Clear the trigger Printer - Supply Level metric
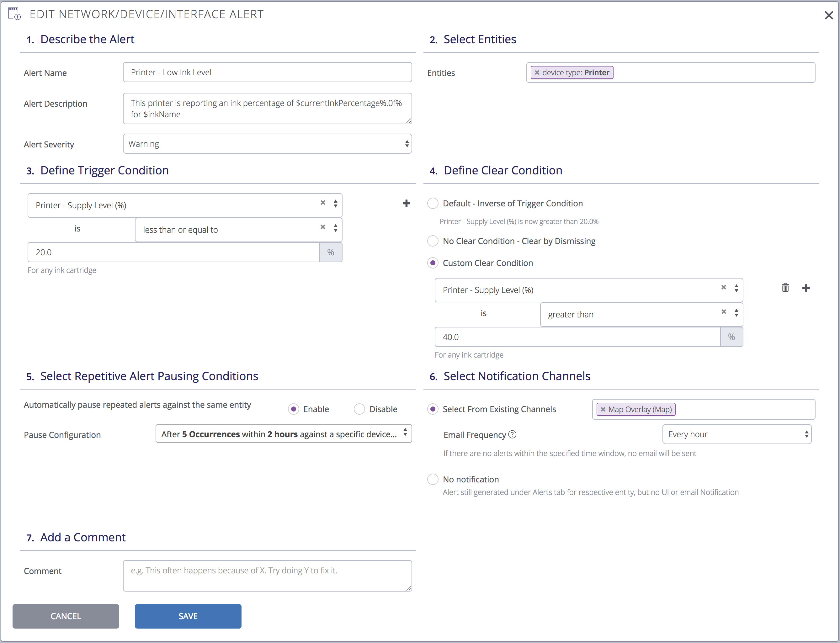 323,203
